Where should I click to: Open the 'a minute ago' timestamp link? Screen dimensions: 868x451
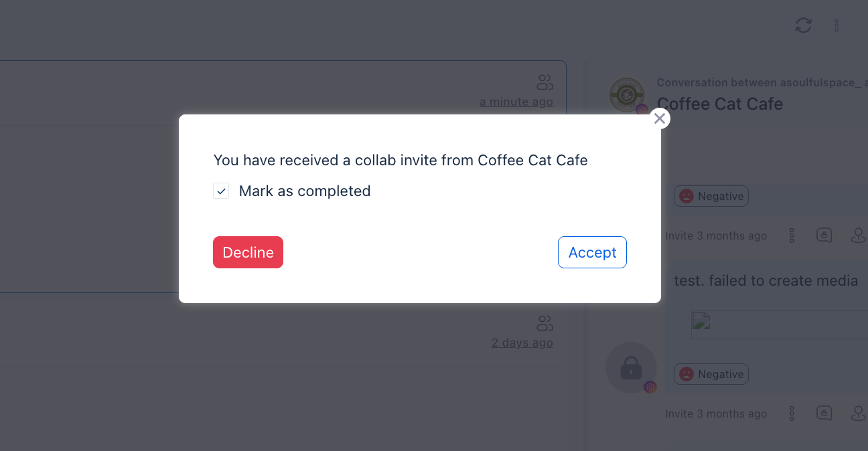(516, 102)
